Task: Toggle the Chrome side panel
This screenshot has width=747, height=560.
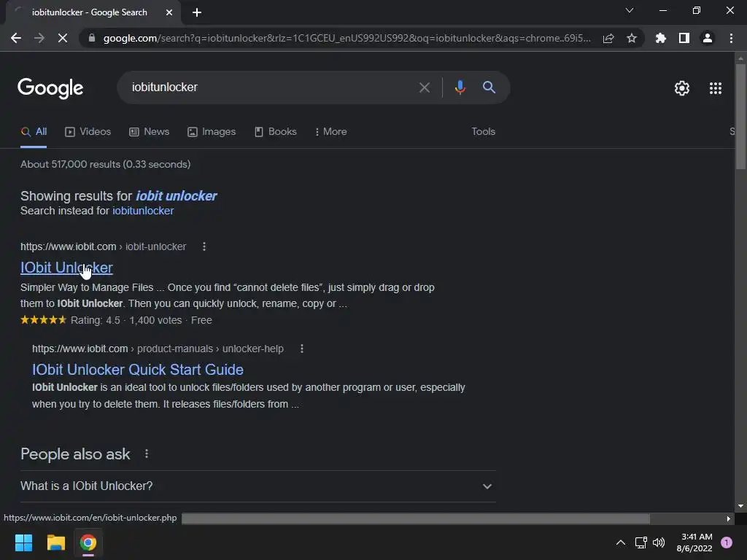Action: (x=684, y=38)
